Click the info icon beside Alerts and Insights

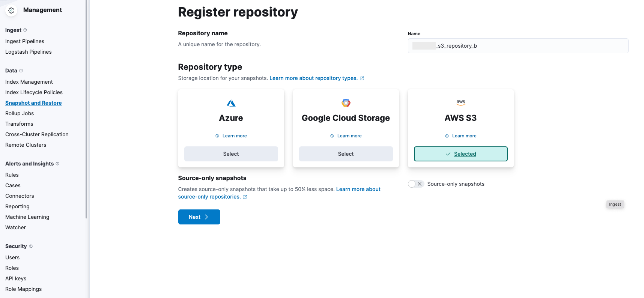[x=57, y=164]
